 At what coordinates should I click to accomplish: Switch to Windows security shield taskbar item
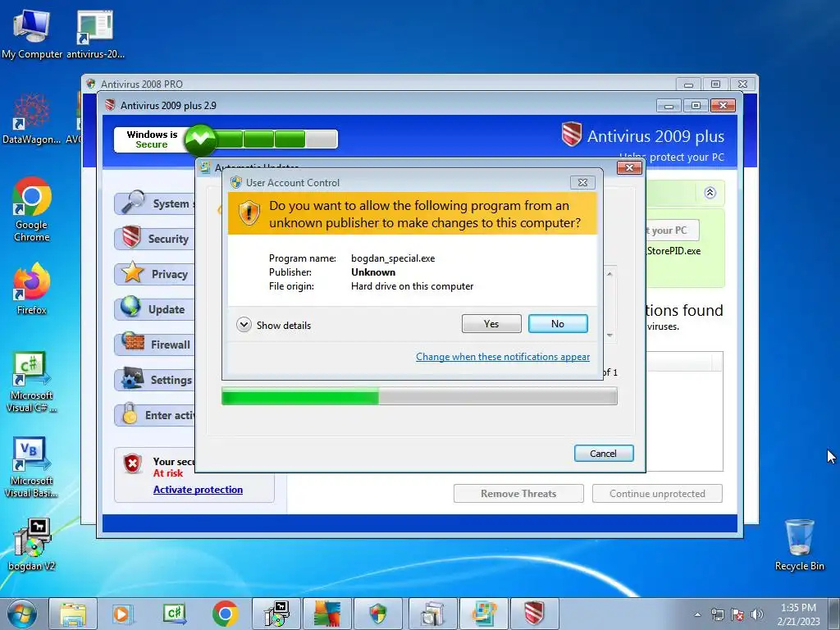click(x=378, y=614)
